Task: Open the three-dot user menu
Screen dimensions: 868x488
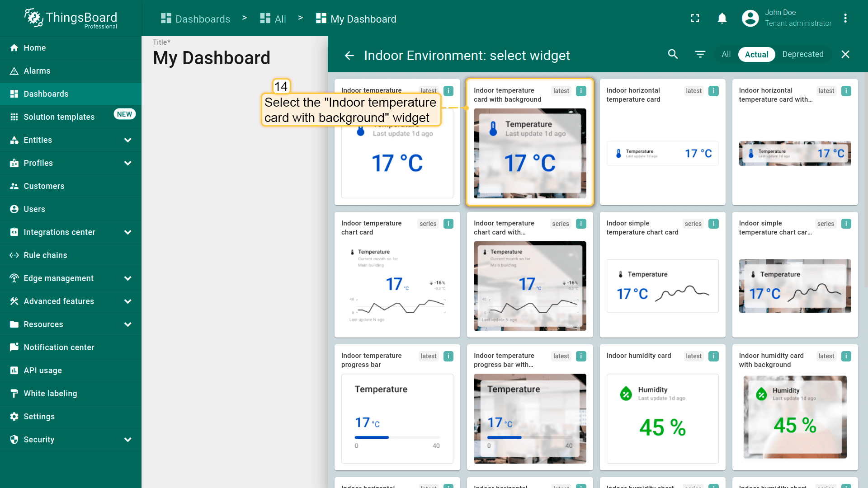Action: pos(845,18)
